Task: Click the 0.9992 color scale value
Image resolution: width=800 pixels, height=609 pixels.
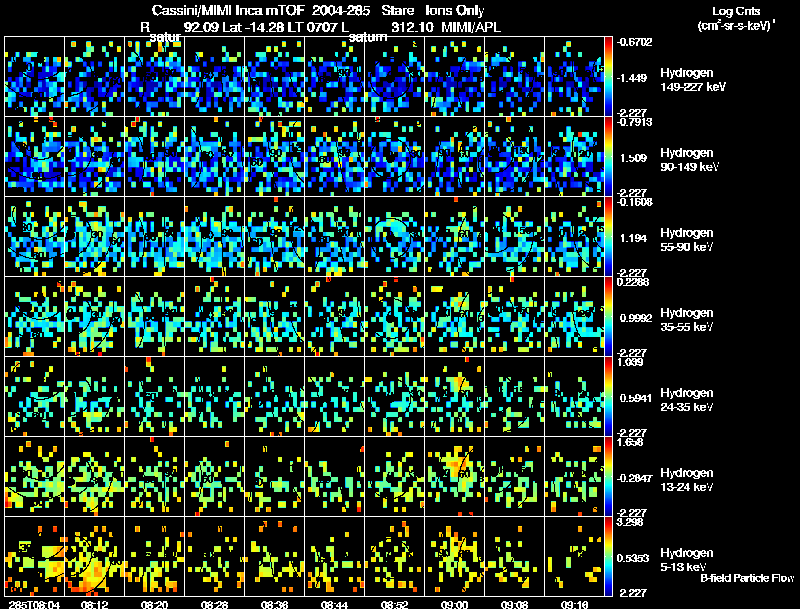Action: coord(635,318)
